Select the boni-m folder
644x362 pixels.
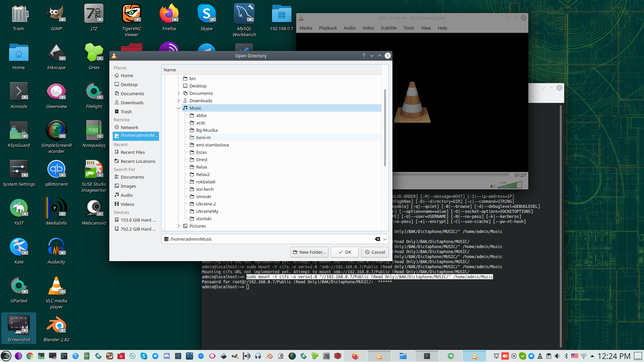[203, 137]
